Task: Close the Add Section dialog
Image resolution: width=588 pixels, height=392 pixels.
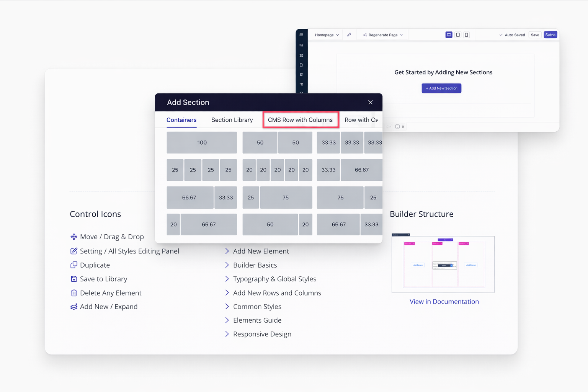Action: [x=370, y=102]
